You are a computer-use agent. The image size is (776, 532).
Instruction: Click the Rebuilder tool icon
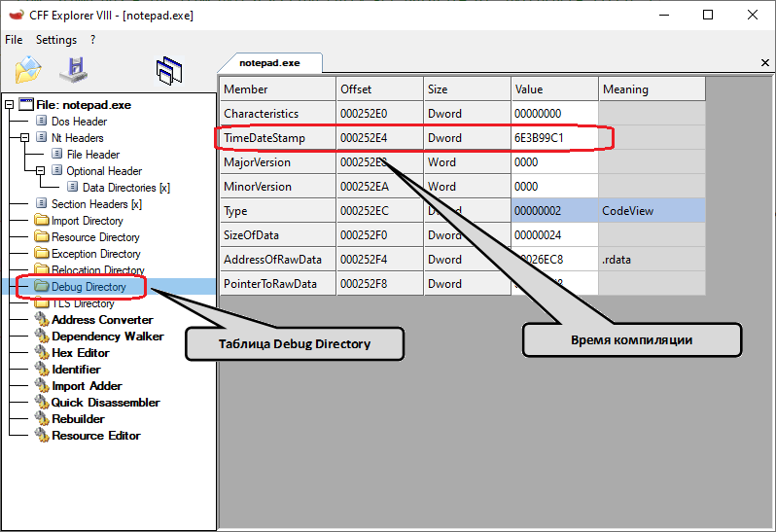(42, 418)
